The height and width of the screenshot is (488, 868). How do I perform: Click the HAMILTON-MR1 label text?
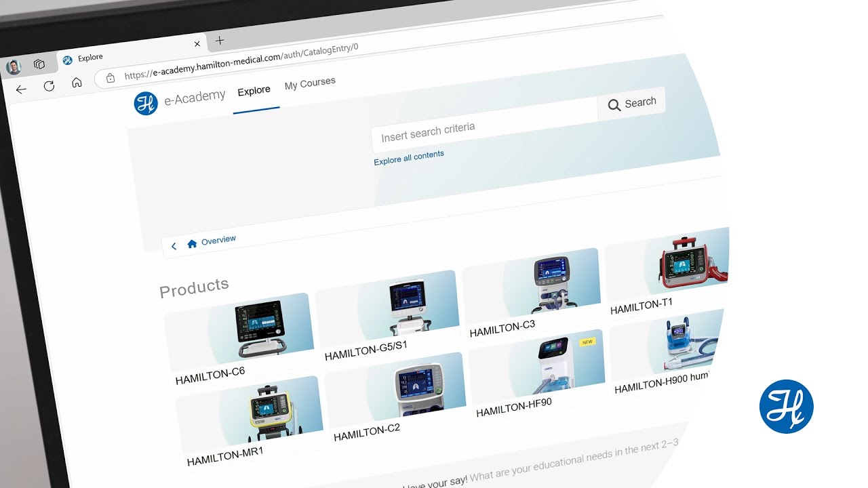(225, 456)
